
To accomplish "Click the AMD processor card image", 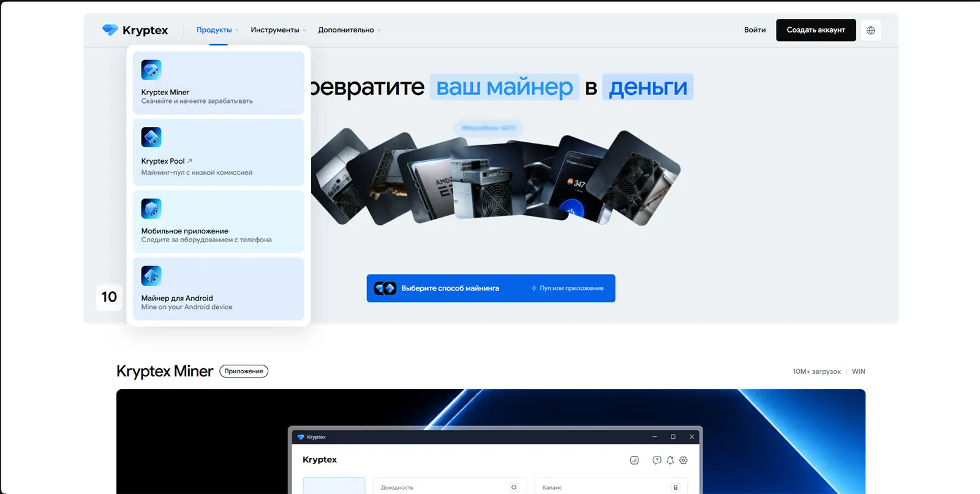I will [x=432, y=183].
